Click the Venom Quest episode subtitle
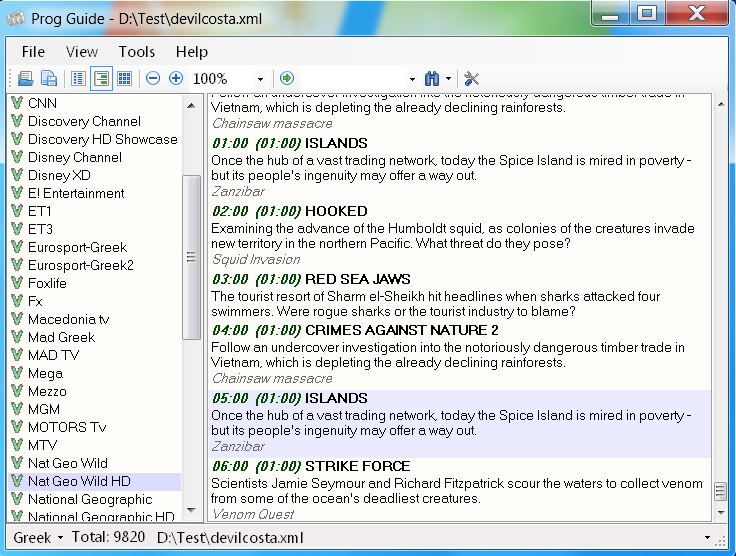Viewport: 736px width, 556px height. [253, 515]
